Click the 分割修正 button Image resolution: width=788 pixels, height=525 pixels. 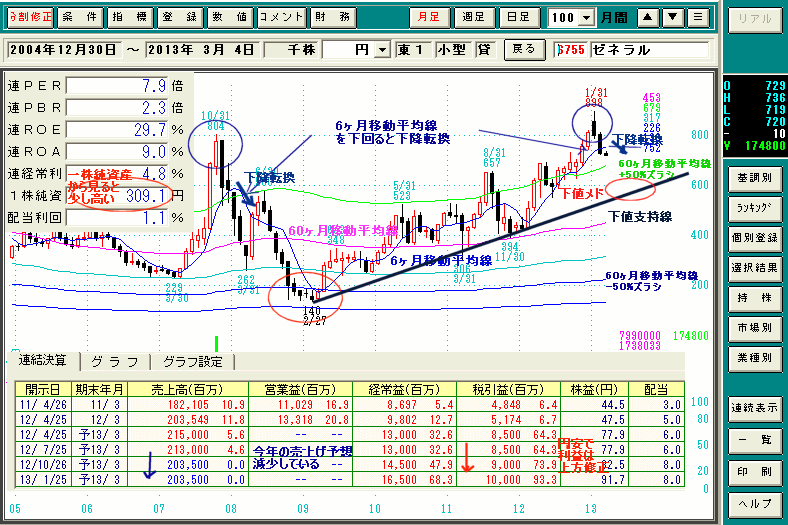31,18
